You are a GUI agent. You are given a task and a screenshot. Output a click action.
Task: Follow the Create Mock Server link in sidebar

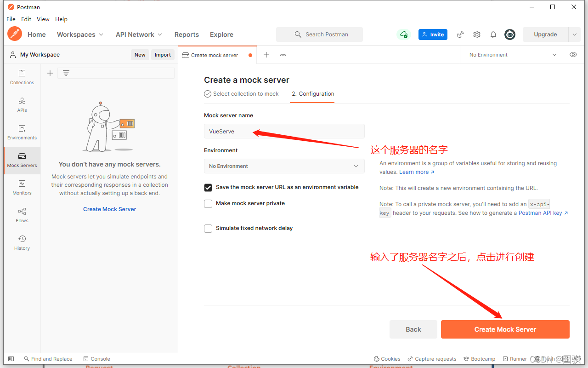[110, 209]
